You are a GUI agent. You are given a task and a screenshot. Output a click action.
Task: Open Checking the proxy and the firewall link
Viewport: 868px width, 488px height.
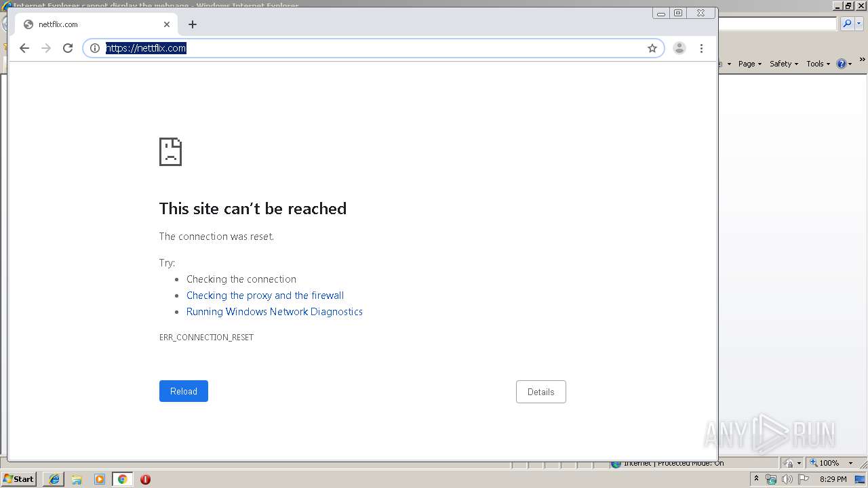(x=265, y=296)
